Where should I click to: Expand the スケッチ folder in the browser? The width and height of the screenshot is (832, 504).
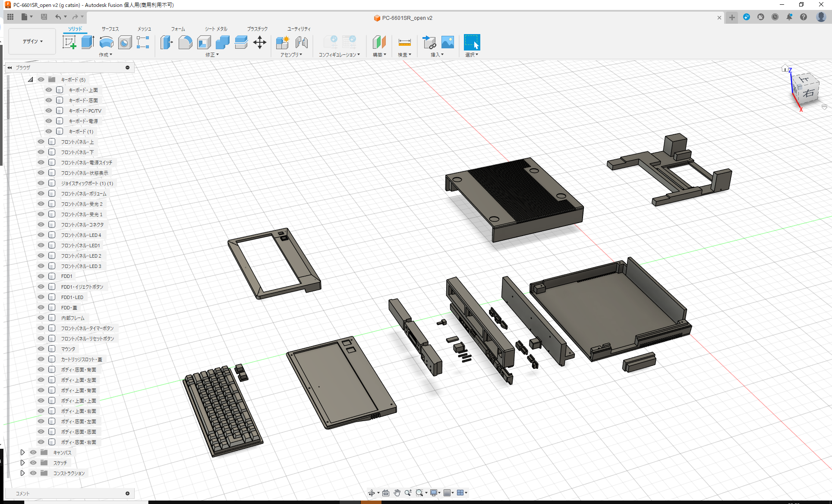tap(22, 462)
